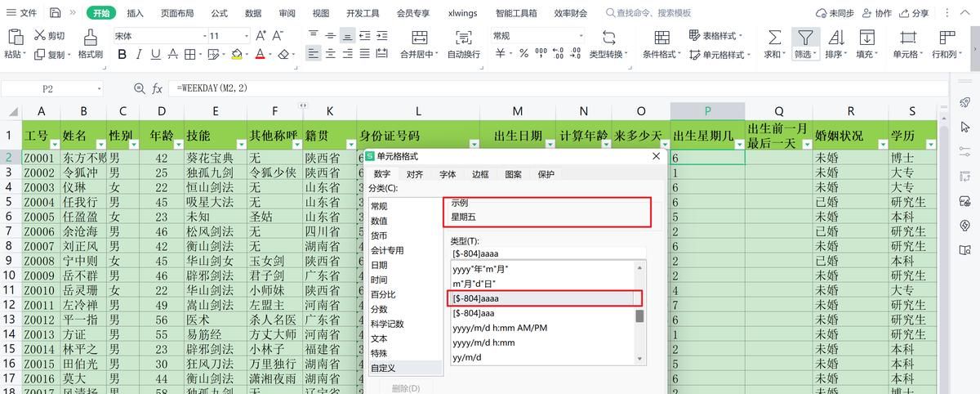This screenshot has width=980, height=394.
Task: Toggle center horizontal alignment
Action: pyautogui.click(x=331, y=54)
